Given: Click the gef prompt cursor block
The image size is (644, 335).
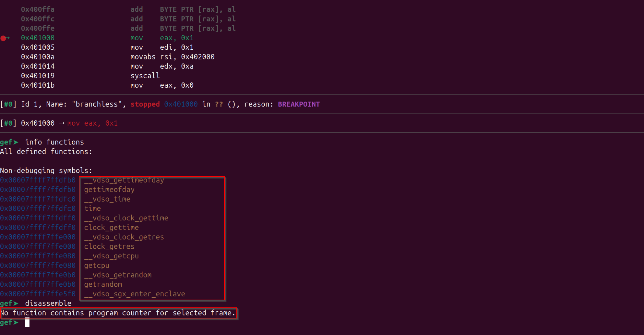Looking at the screenshot, I should (x=27, y=322).
